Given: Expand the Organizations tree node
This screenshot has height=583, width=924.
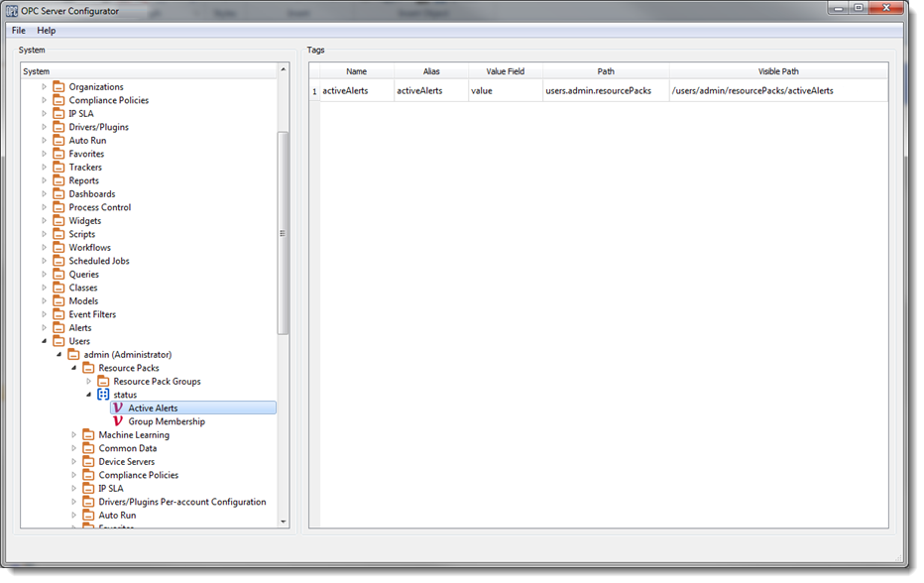Looking at the screenshot, I should click(44, 87).
